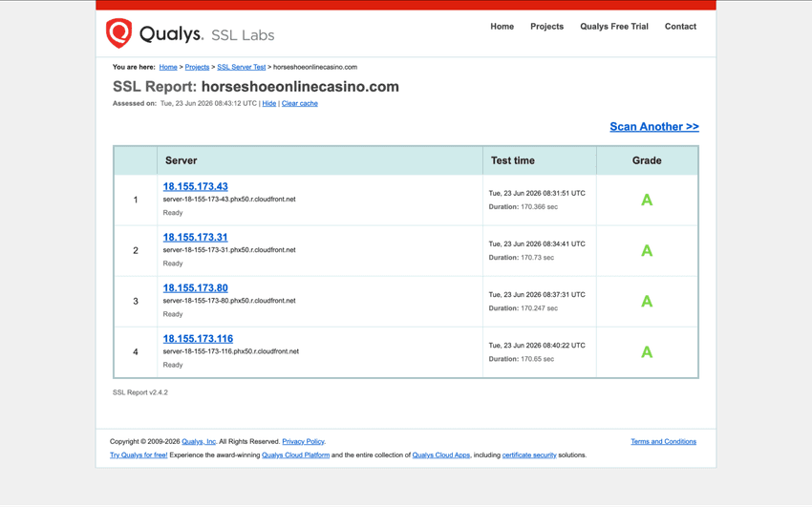This screenshot has width=812, height=507.
Task: Click Duration 170.247 sec text
Action: point(524,308)
